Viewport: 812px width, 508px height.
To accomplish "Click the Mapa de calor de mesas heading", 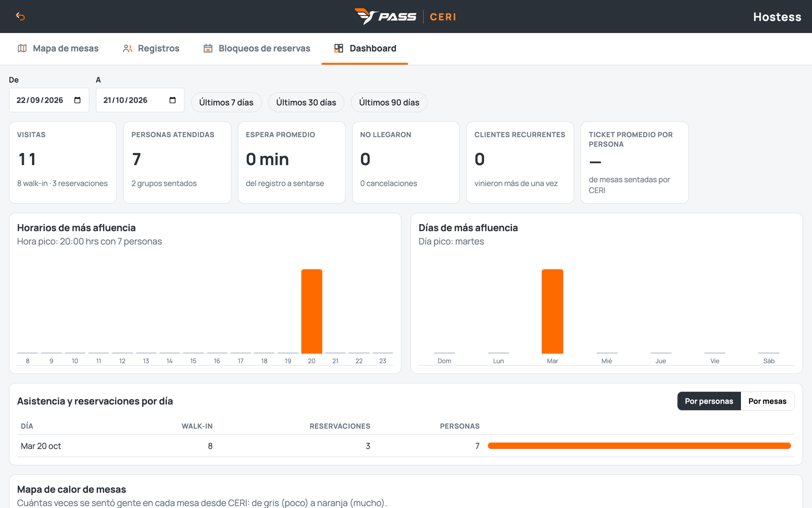I will point(72,489).
